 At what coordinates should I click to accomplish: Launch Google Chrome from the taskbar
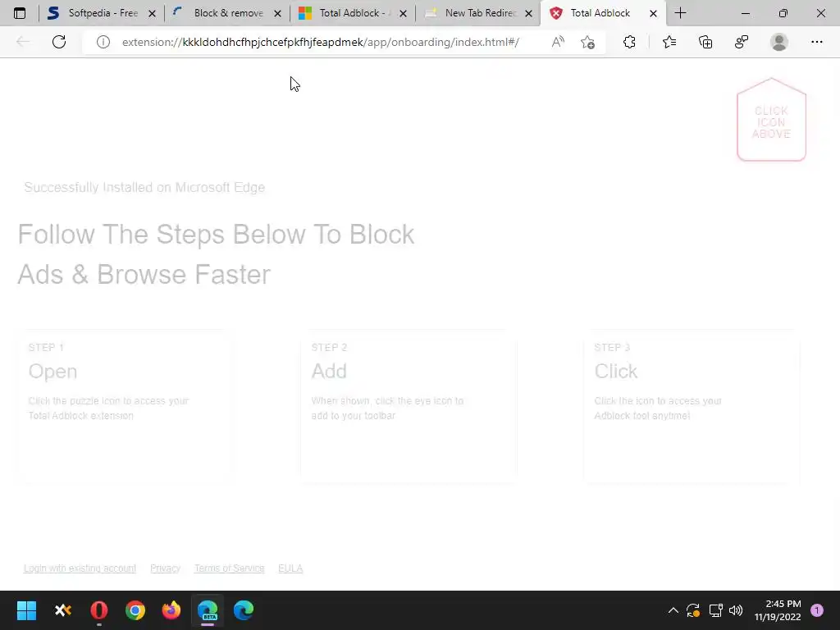coord(135,610)
